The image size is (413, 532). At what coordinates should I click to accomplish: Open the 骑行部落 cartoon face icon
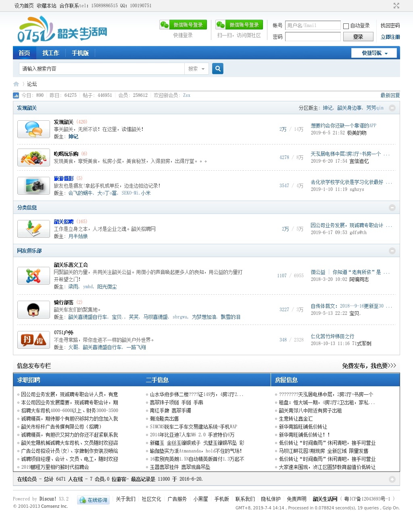33,310
